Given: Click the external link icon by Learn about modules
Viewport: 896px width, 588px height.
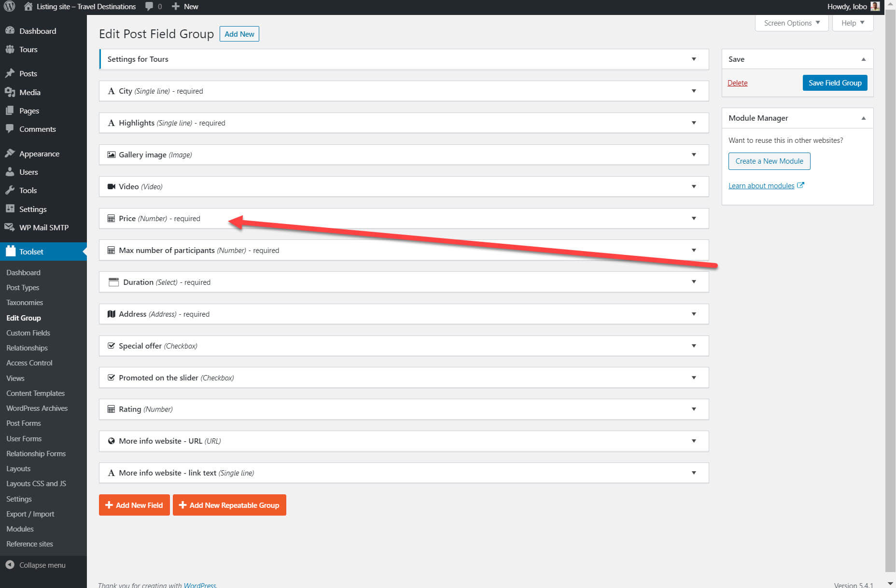Looking at the screenshot, I should coord(800,185).
